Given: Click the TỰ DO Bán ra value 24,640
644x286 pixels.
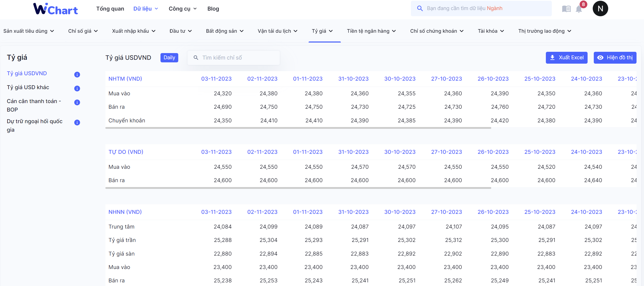Looking at the screenshot, I should [593, 180].
